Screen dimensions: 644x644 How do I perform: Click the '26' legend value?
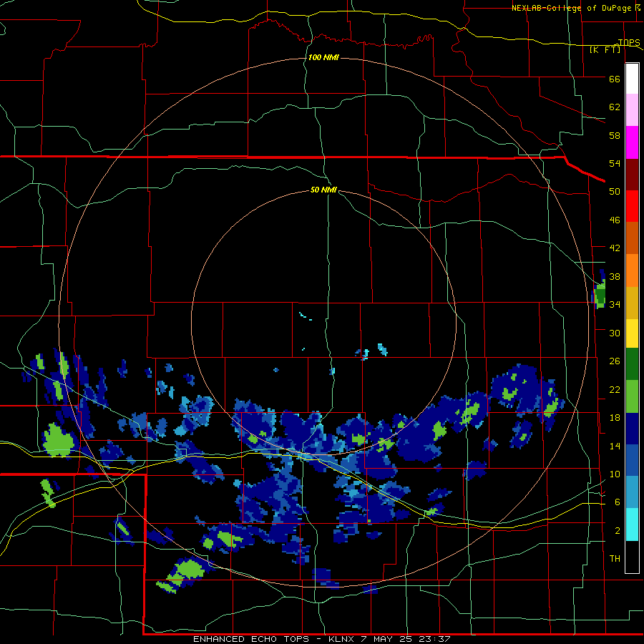point(615,361)
